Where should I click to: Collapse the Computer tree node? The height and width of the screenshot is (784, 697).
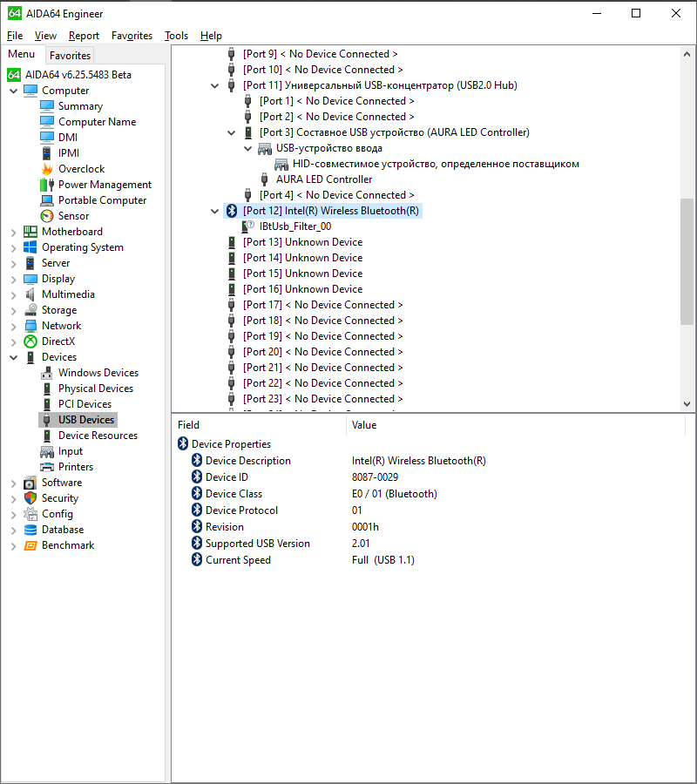(x=13, y=91)
